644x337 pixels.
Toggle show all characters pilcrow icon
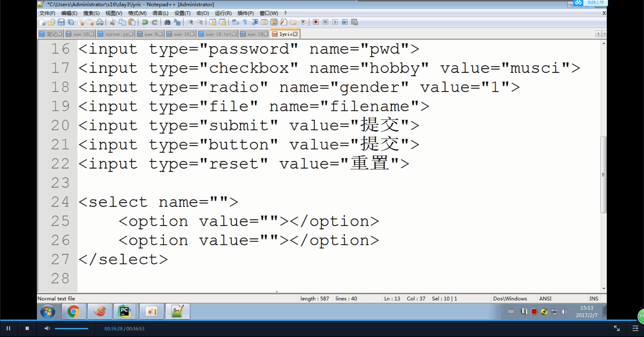click(245, 22)
